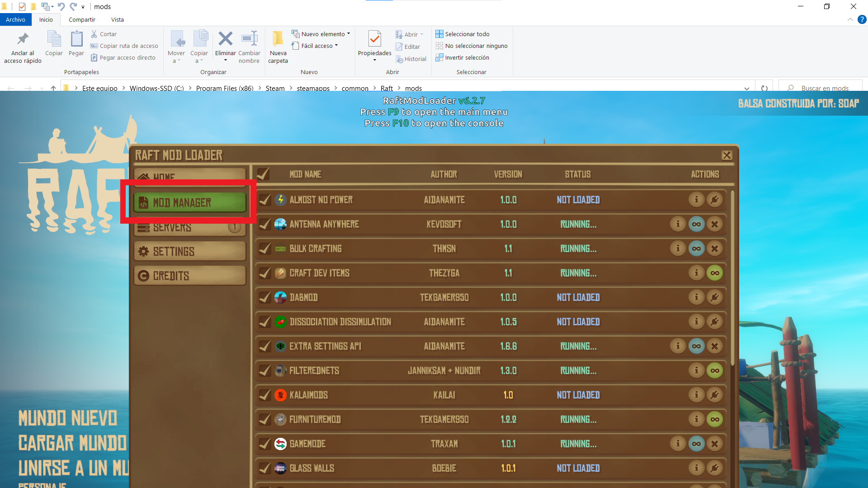Toggle the blue infinity icon for Extra Settings API

(x=696, y=346)
